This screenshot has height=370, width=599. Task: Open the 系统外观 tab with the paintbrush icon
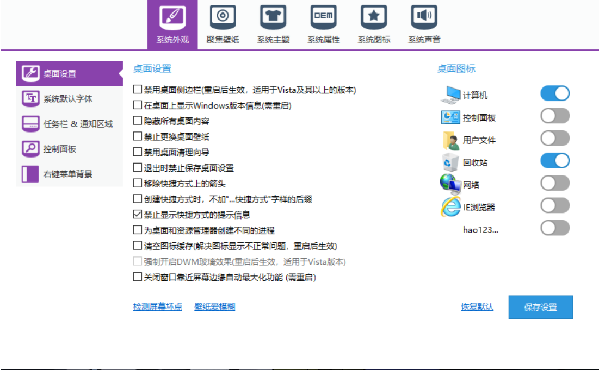click(x=172, y=24)
